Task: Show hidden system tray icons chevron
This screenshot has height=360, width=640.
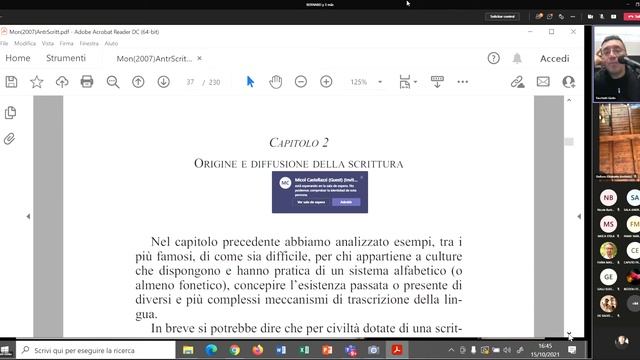Action: coord(451,350)
